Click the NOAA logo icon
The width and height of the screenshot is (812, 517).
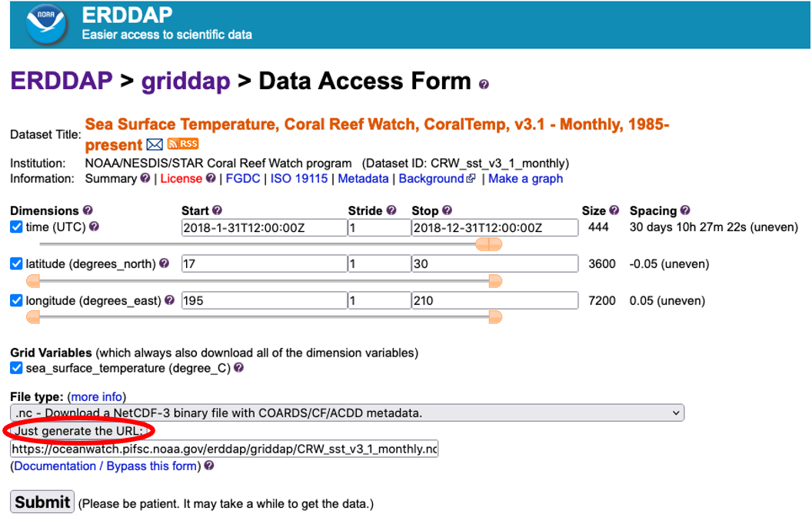click(x=46, y=25)
